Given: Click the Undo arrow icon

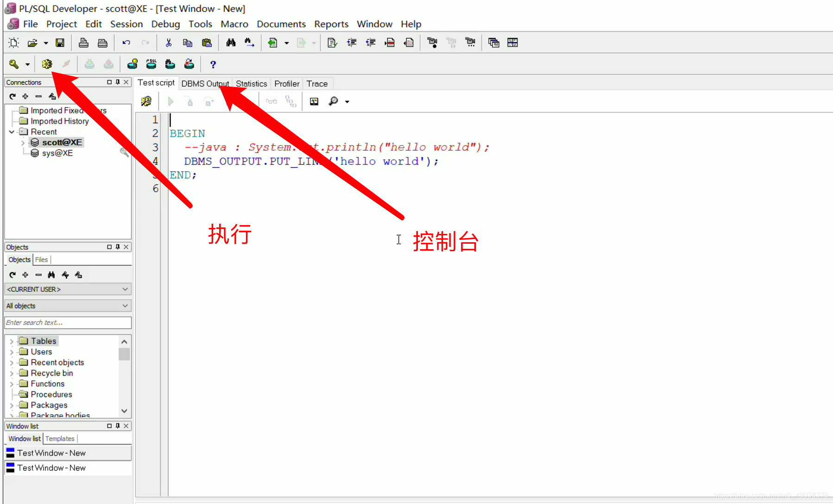Looking at the screenshot, I should (126, 43).
